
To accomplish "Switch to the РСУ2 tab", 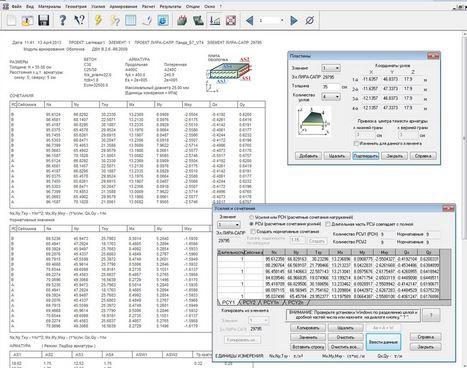I will 249,302.
